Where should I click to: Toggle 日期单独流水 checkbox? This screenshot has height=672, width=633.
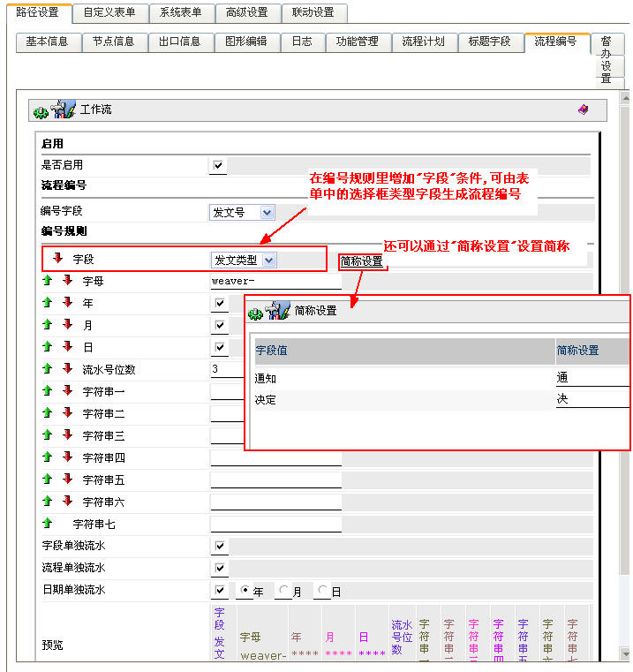[220, 590]
